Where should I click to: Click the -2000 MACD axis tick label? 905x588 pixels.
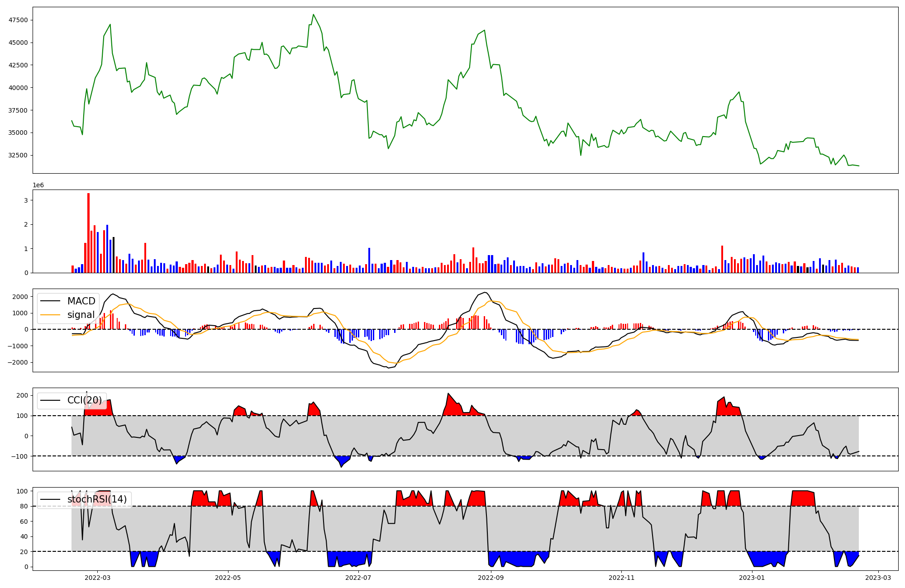(x=18, y=363)
